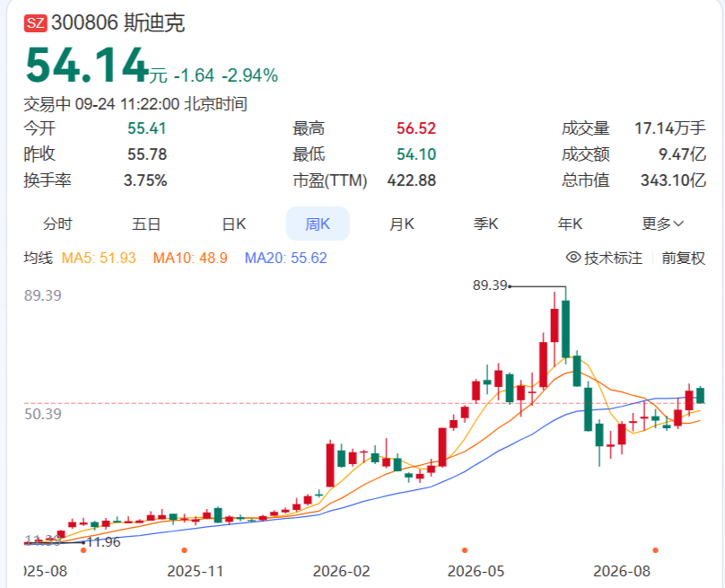Click the 今开 value 55.41
The width and height of the screenshot is (725, 588).
[x=146, y=128]
